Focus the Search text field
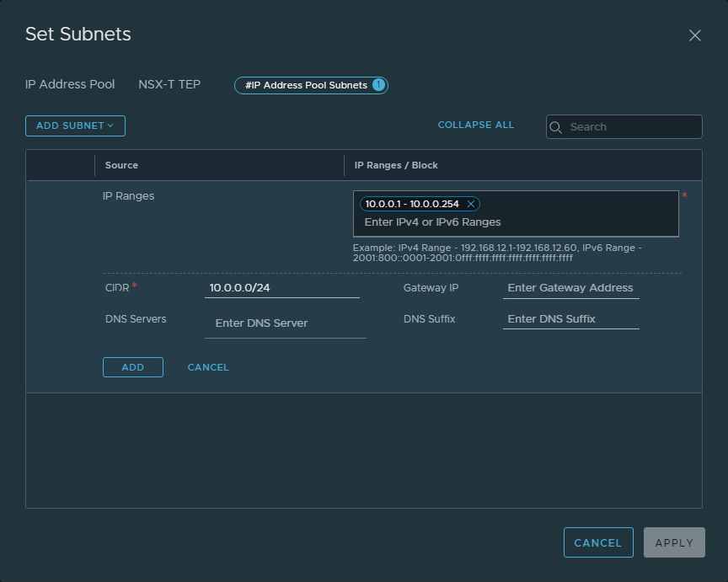The image size is (728, 582). 632,127
